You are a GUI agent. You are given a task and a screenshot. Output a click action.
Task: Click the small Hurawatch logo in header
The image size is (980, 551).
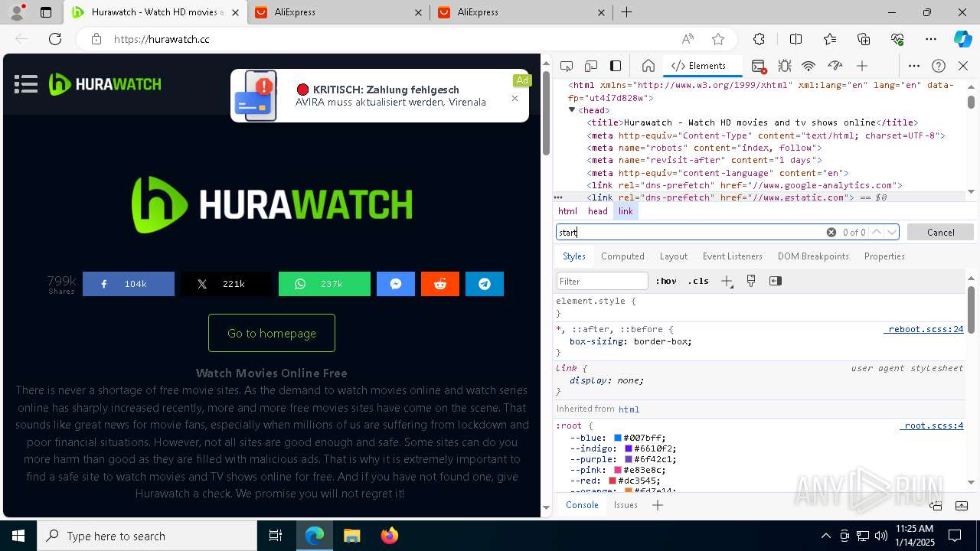105,84
